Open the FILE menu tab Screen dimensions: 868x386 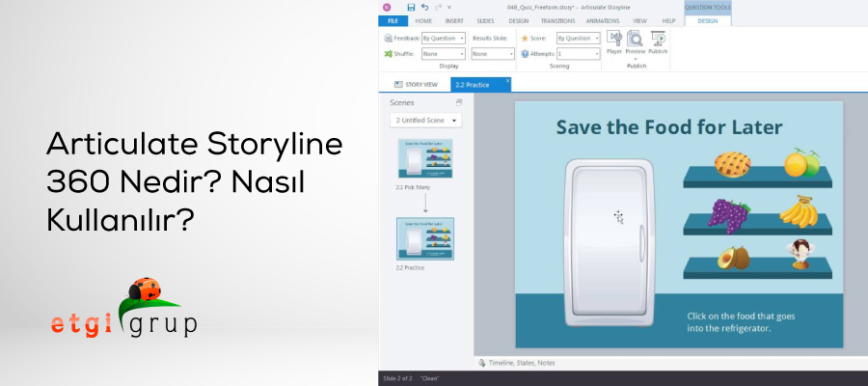[x=393, y=20]
